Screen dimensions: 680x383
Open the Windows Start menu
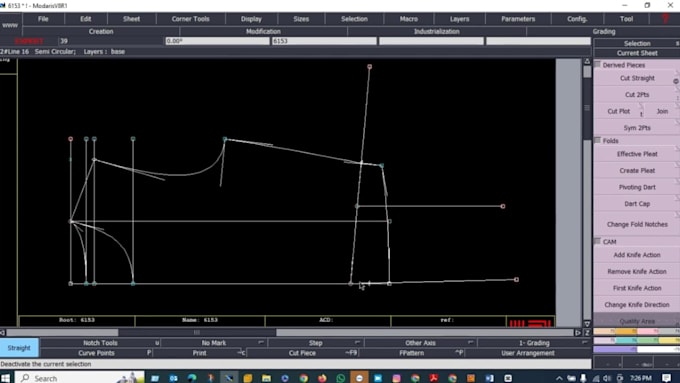point(5,378)
